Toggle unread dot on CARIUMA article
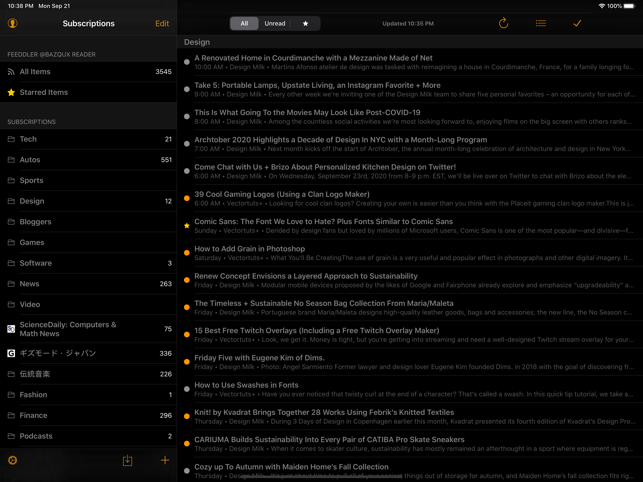643x482 pixels. click(x=187, y=443)
